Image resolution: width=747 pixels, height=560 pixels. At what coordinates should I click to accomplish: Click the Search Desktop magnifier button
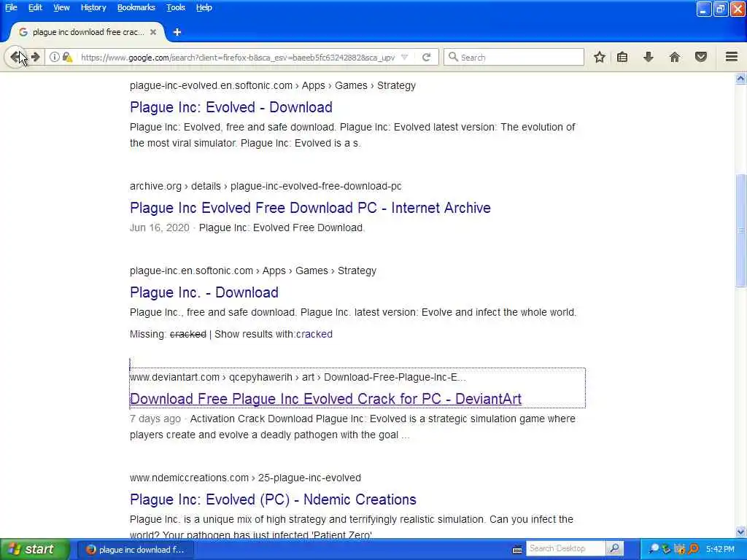click(614, 548)
